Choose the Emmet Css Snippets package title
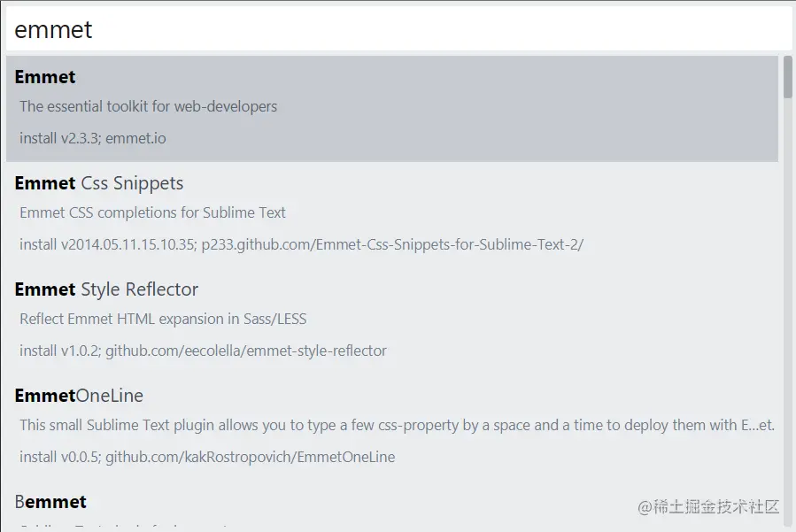The width and height of the screenshot is (796, 532). (99, 183)
